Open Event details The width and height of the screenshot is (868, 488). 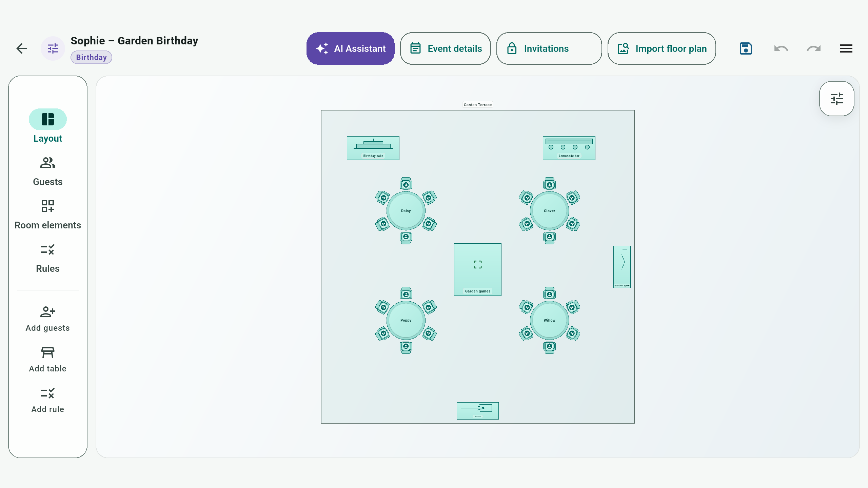pos(446,48)
